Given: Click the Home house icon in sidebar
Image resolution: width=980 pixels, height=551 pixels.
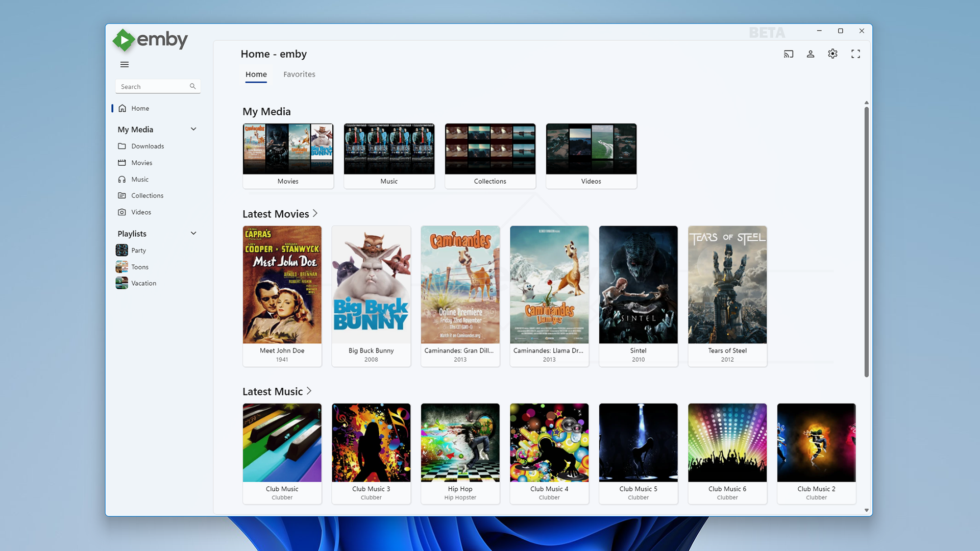Looking at the screenshot, I should pyautogui.click(x=122, y=108).
